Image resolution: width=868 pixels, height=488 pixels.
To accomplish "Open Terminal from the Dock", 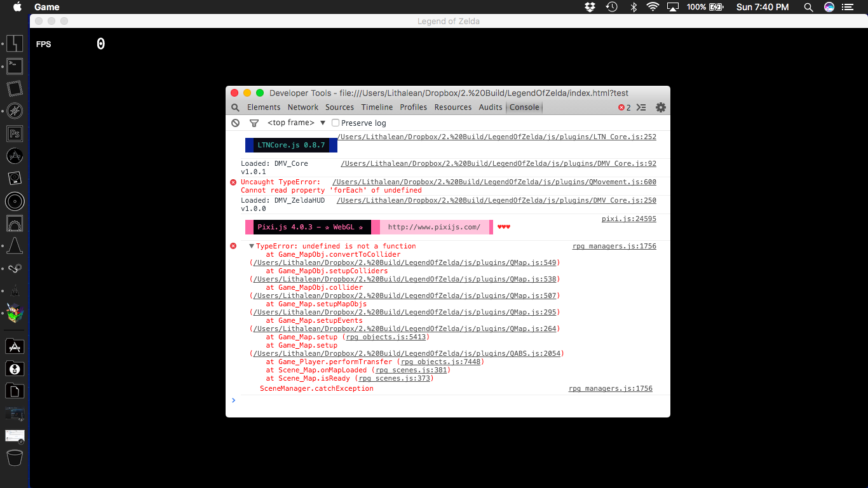I will click(15, 65).
